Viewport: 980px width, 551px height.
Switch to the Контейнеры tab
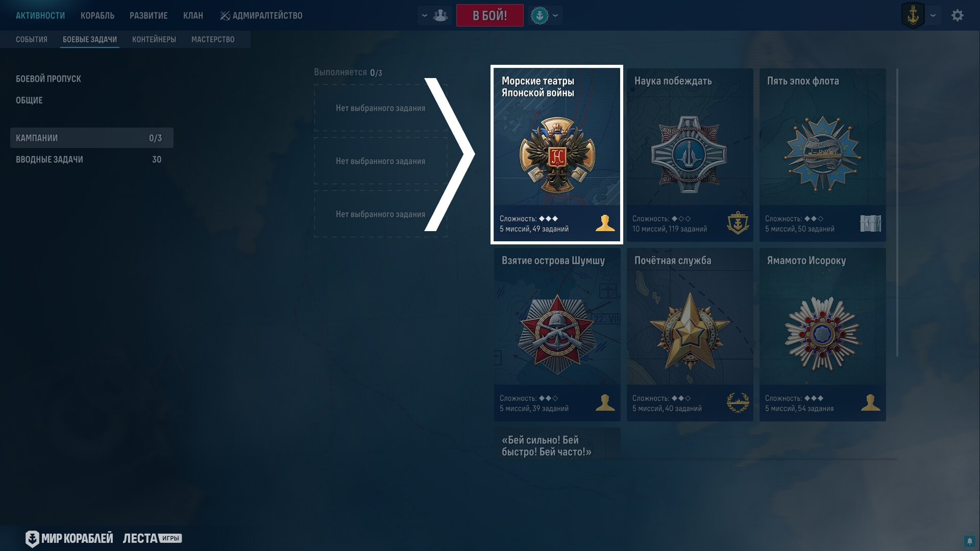click(x=154, y=39)
